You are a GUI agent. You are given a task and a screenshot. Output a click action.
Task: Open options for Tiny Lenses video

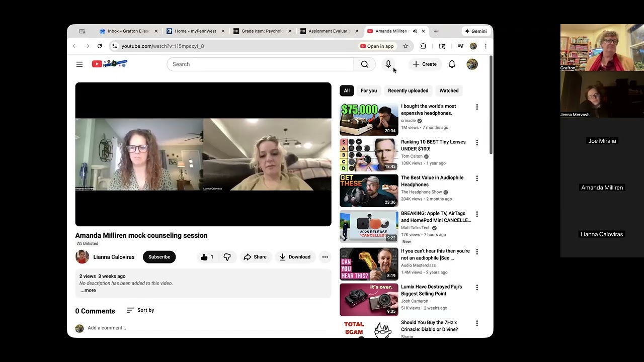[x=477, y=143]
